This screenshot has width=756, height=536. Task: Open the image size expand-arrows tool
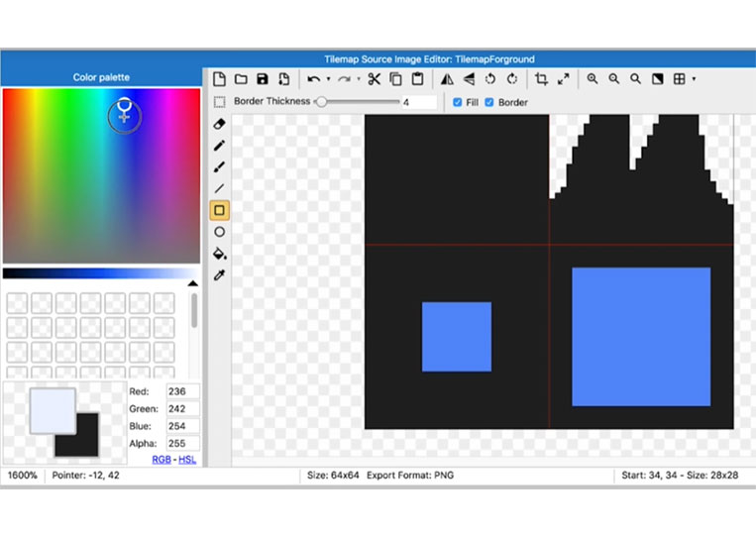[x=563, y=79]
